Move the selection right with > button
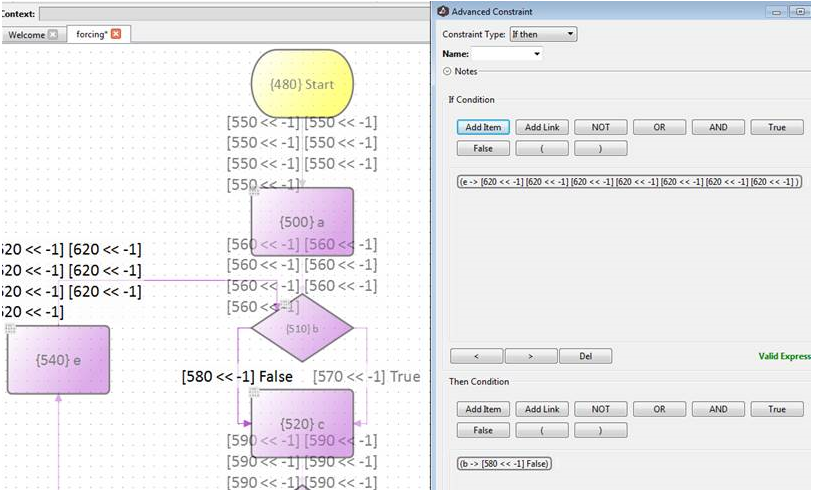Viewport: 813px width, 493px height. pyautogui.click(x=531, y=356)
